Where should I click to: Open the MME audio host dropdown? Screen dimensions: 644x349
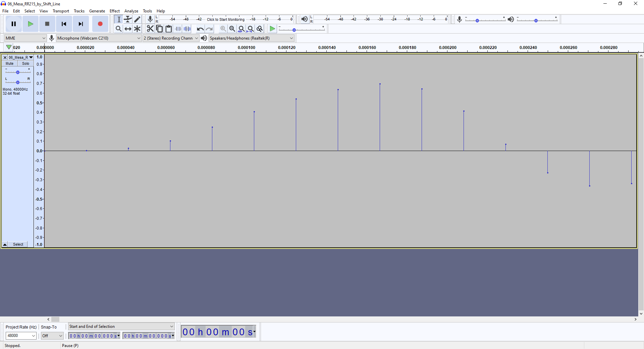[x=25, y=38]
